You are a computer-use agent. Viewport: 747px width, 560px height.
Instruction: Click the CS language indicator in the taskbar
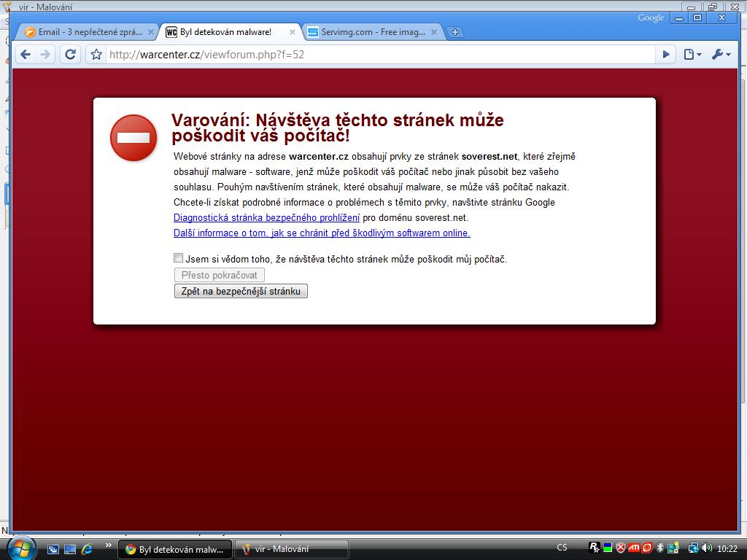(562, 548)
